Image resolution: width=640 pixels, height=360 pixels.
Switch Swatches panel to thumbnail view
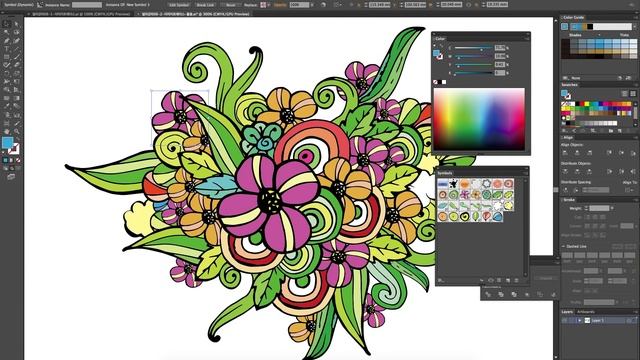click(633, 93)
